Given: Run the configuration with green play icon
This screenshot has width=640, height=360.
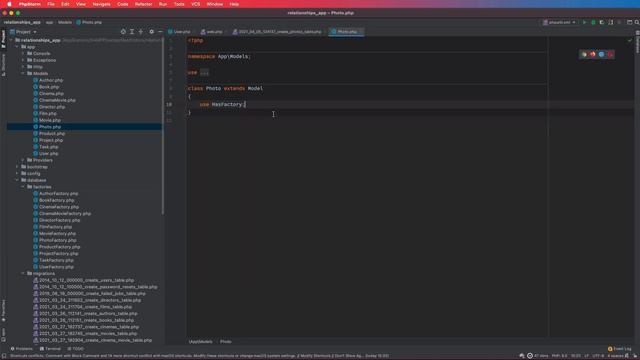Looking at the screenshot, I should (584, 22).
